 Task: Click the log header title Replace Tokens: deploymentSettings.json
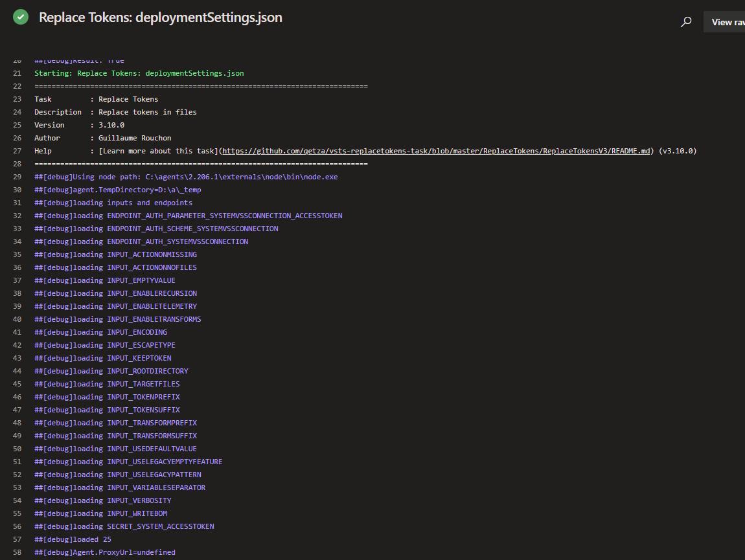(161, 17)
